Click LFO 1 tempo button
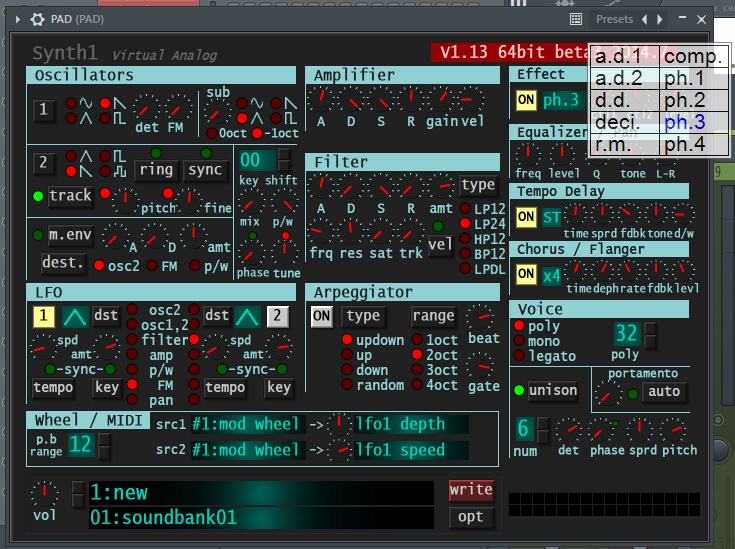Viewport: 735px width, 549px height. point(53,388)
